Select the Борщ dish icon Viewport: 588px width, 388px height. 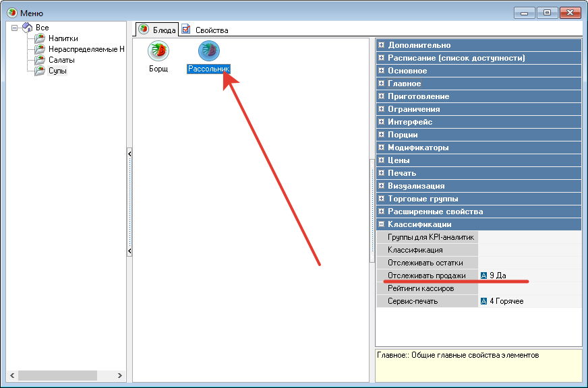(158, 51)
